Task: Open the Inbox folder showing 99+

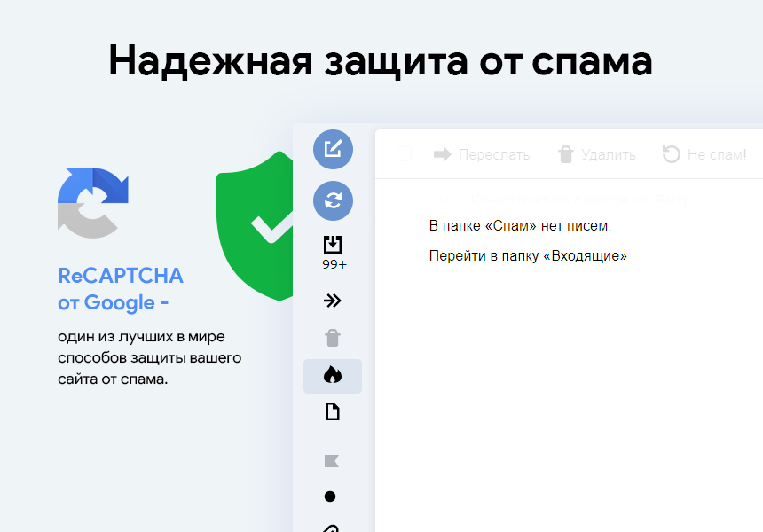Action: (x=333, y=251)
